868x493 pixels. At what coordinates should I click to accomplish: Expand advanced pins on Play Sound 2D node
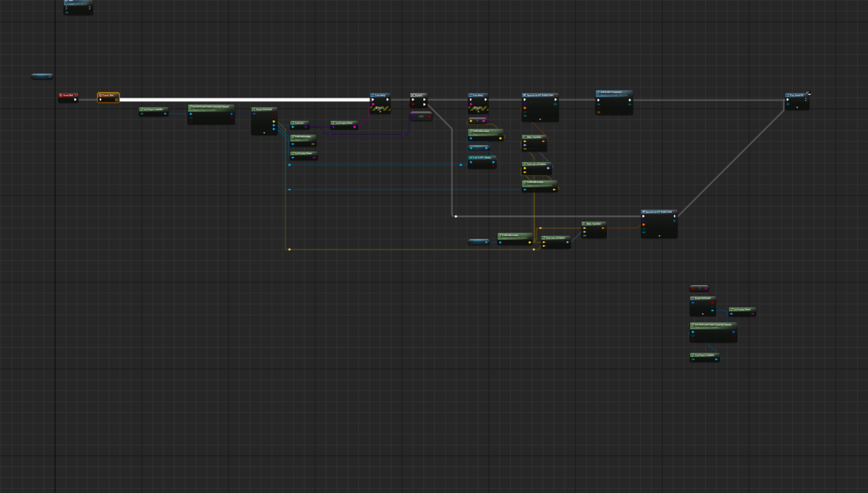click(797, 107)
